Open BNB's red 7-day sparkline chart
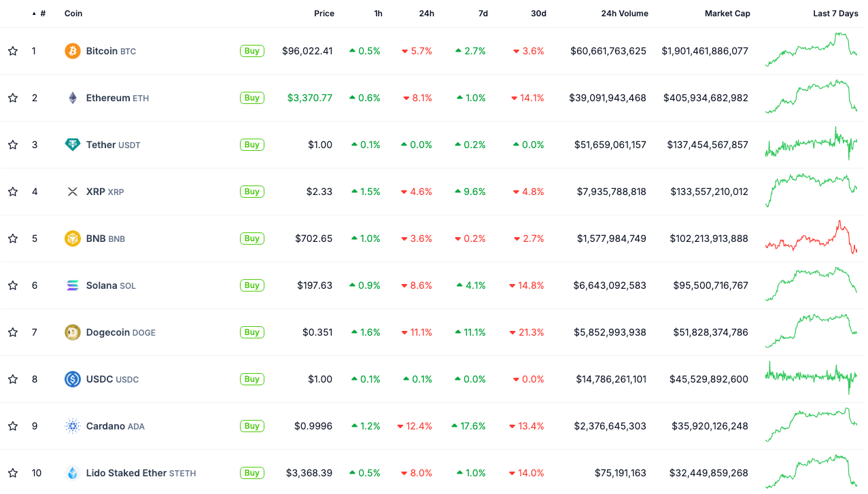The width and height of the screenshot is (868, 494). point(811,236)
